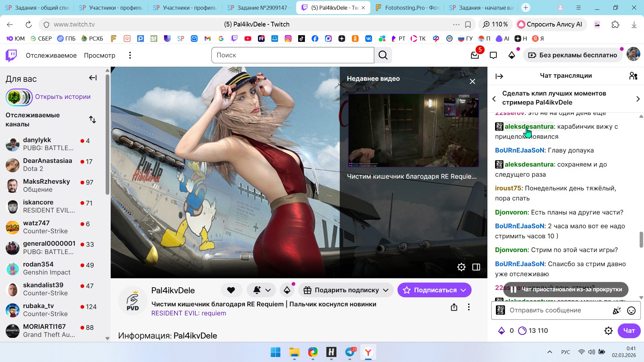
Task: Click the search magnifier button
Action: [383, 55]
